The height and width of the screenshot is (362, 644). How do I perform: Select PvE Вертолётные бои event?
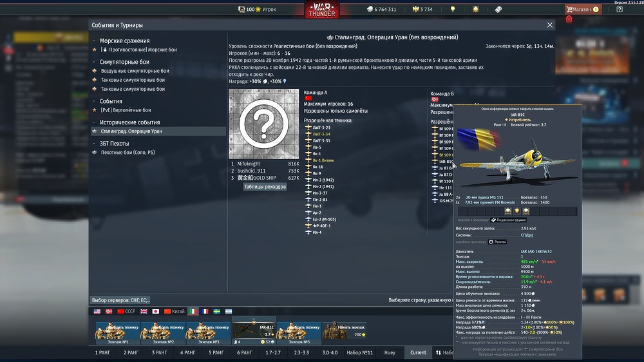pyautogui.click(x=126, y=110)
